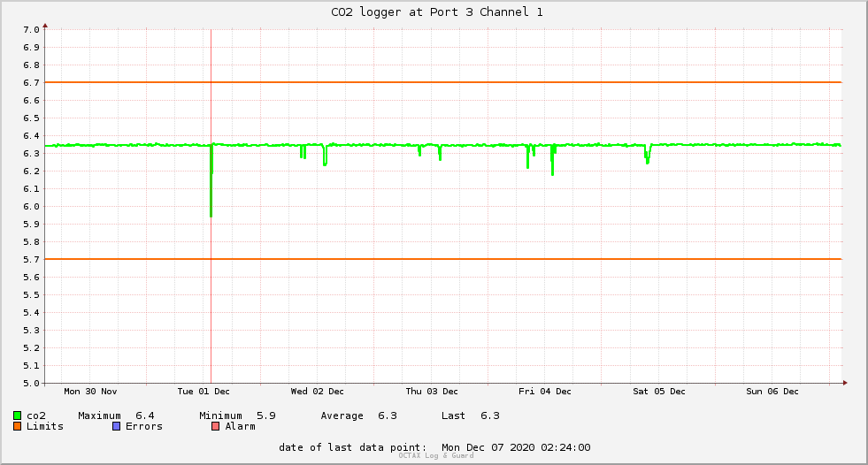Click the 'Thu 03 Dec' axis label
Viewport: 868px width, 465px height.
(x=432, y=392)
